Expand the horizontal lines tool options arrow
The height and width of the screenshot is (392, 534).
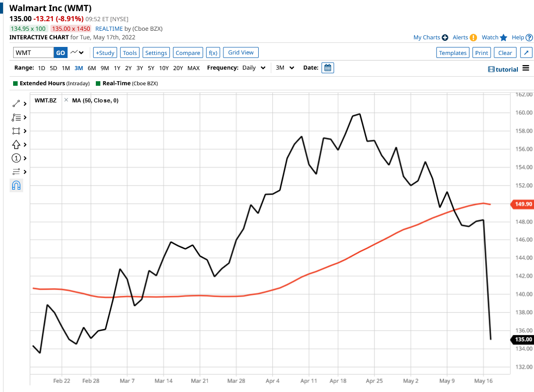click(25, 172)
